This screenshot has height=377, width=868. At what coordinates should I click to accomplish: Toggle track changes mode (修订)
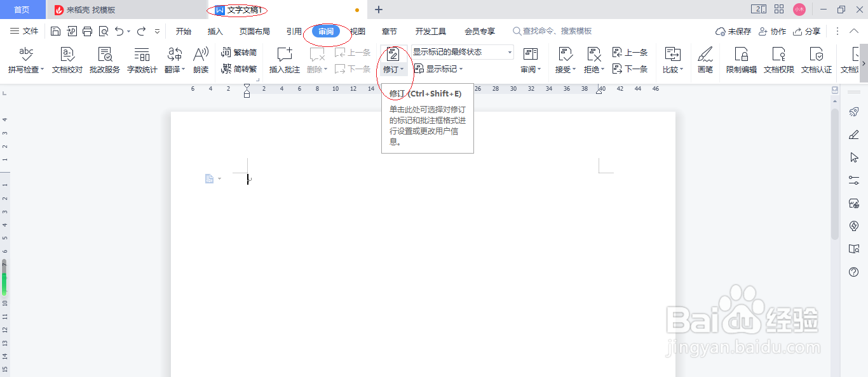(393, 60)
